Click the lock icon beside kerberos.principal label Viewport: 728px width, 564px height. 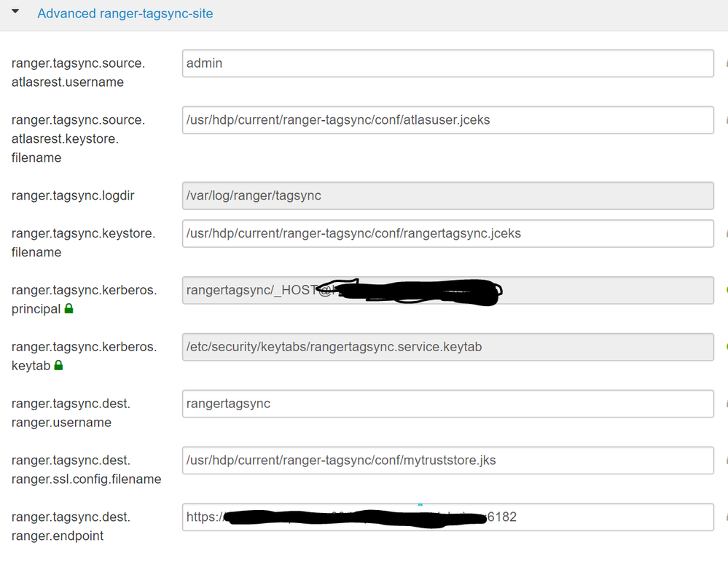coord(69,309)
